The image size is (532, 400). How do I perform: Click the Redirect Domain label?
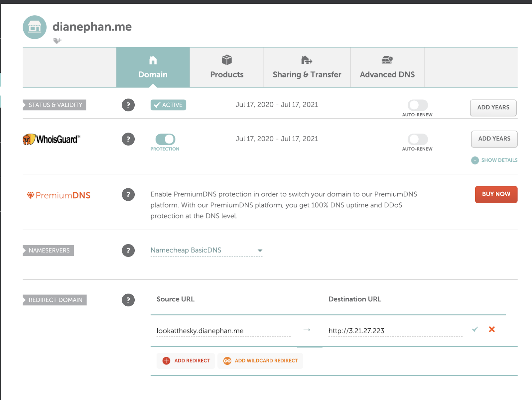tap(55, 300)
